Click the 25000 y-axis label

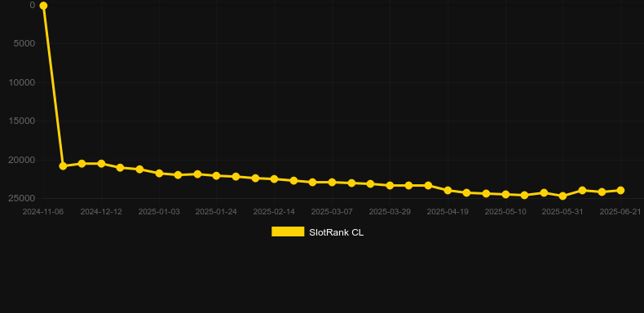coord(22,198)
